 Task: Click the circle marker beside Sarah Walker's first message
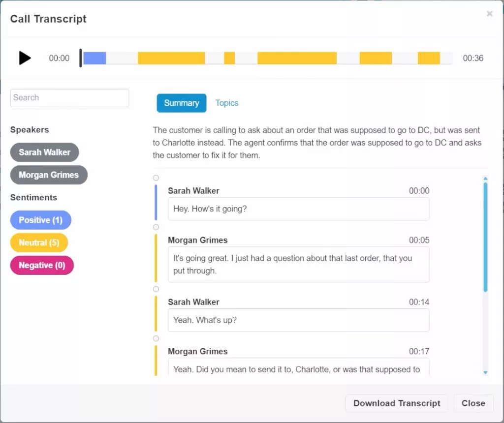point(156,178)
